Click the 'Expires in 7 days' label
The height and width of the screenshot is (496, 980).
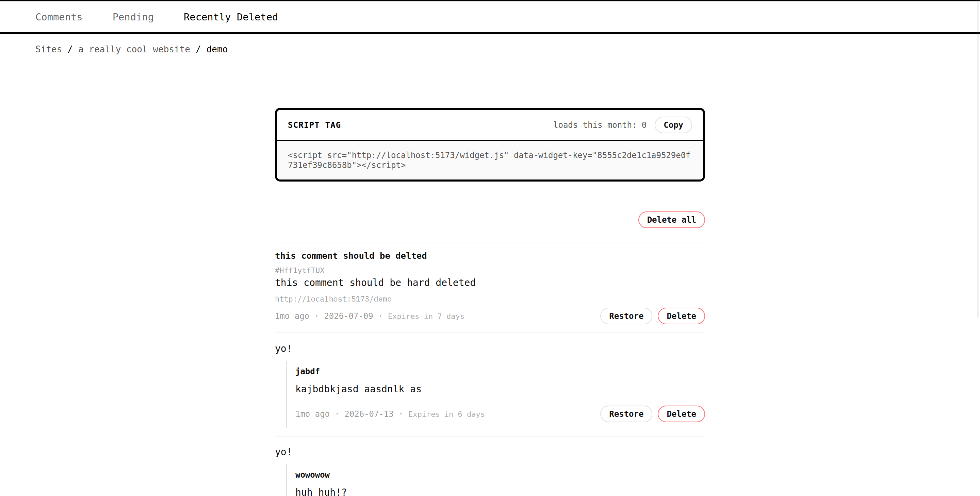426,316
